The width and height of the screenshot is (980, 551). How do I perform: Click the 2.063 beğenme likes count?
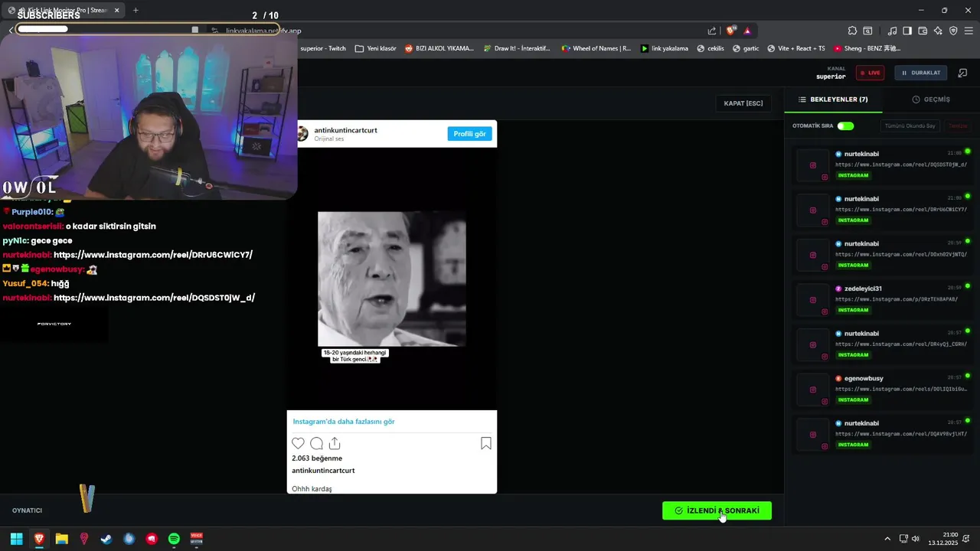[x=317, y=458]
